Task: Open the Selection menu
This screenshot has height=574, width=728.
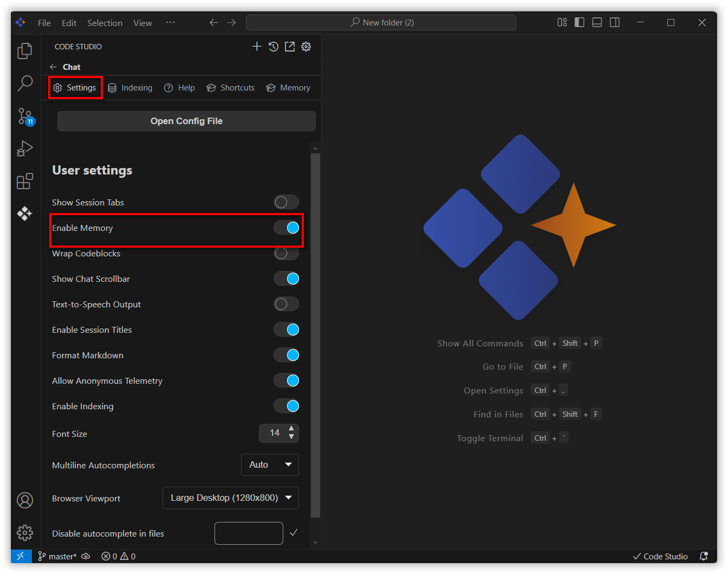Action: (x=105, y=23)
